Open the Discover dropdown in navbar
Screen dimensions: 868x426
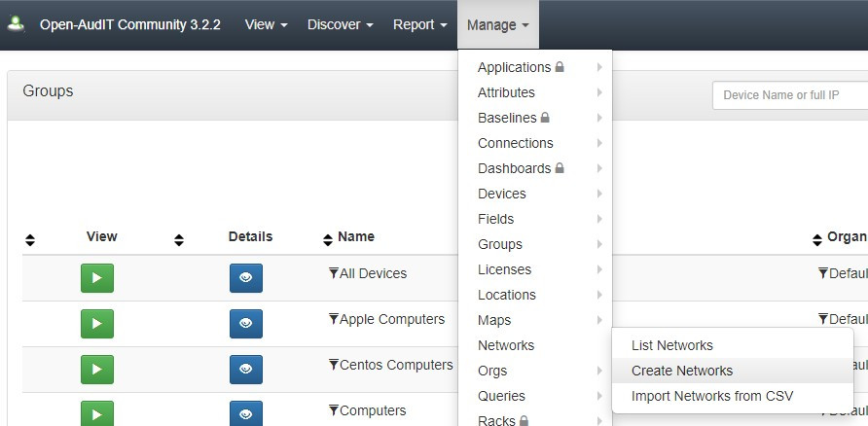click(340, 25)
